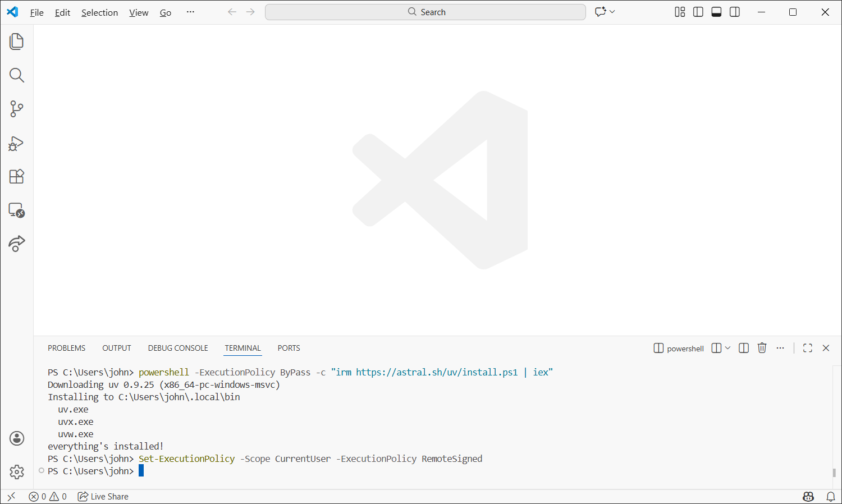Expand the launch profile dropdown arrow in terminal
Screen dimensions: 842x504
[x=728, y=348]
